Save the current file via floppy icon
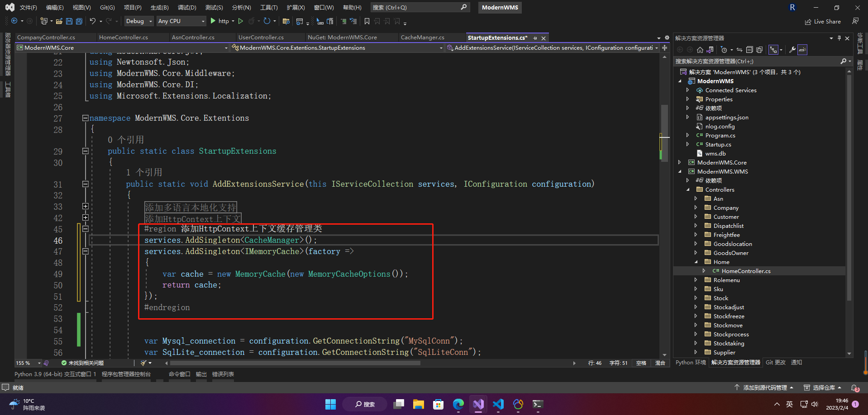Image resolution: width=868 pixels, height=415 pixels. pos(69,21)
